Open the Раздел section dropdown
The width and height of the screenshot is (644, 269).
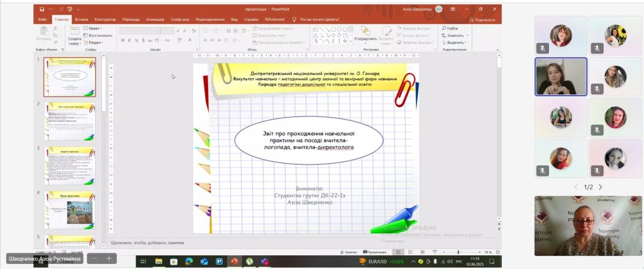pyautogui.click(x=93, y=42)
